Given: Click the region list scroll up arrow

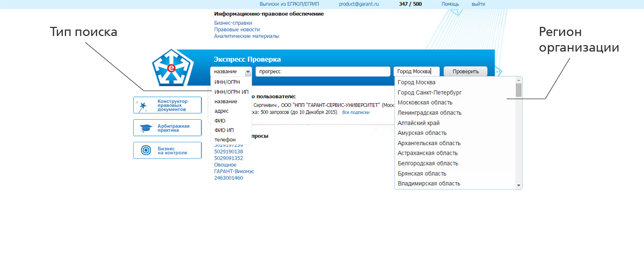Looking at the screenshot, I should pyautogui.click(x=518, y=80).
